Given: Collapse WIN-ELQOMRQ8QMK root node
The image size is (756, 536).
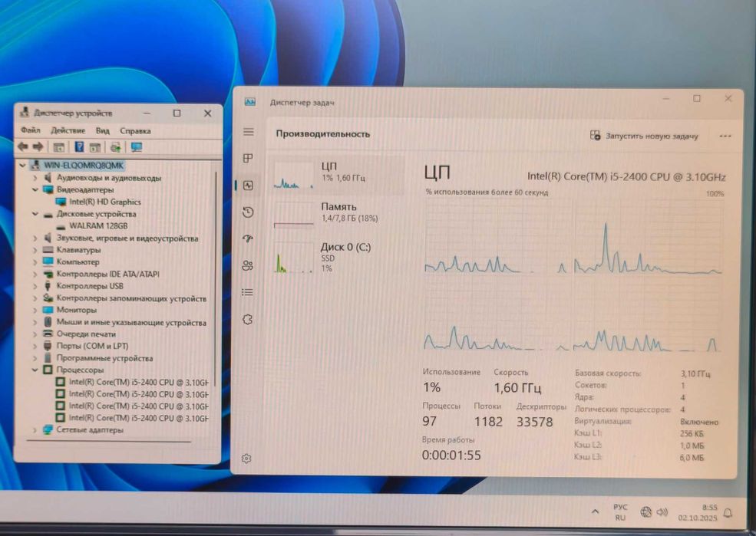Looking at the screenshot, I should [22, 166].
